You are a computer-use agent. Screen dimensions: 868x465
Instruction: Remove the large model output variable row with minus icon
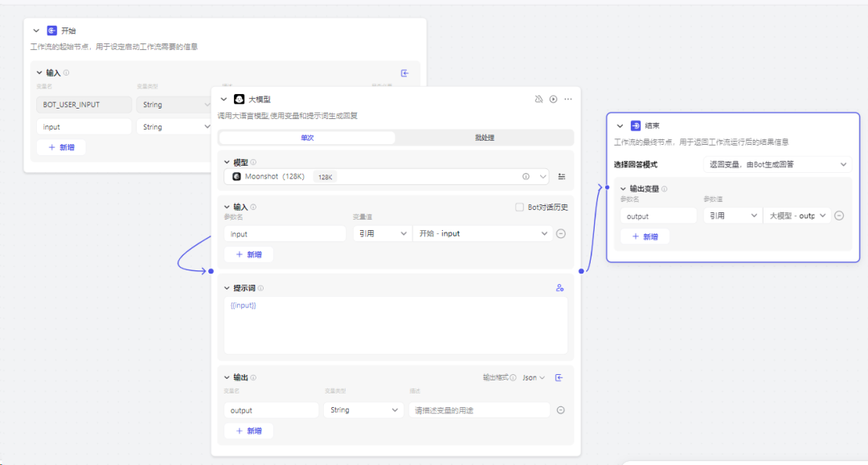coord(561,410)
